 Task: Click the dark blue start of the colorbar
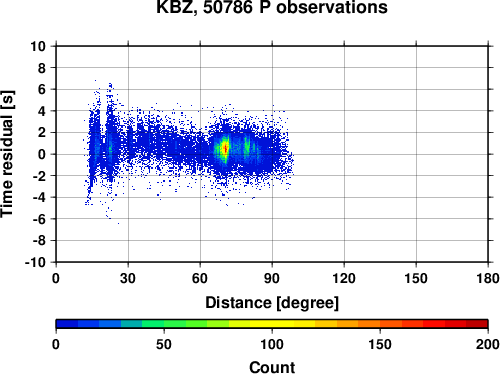(x=67, y=324)
